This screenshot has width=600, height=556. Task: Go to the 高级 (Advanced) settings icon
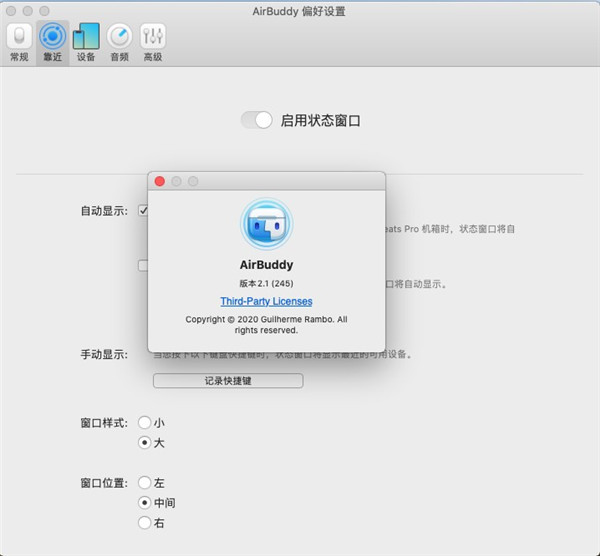click(152, 41)
